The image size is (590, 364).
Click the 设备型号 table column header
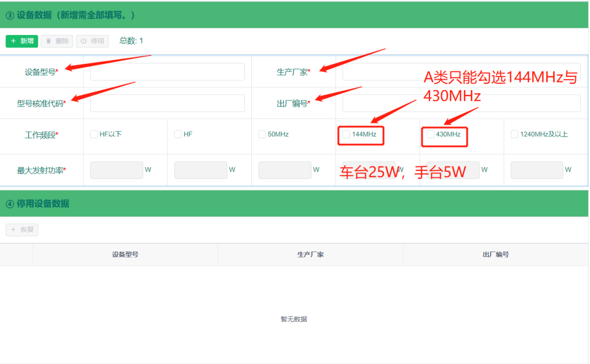coord(125,254)
